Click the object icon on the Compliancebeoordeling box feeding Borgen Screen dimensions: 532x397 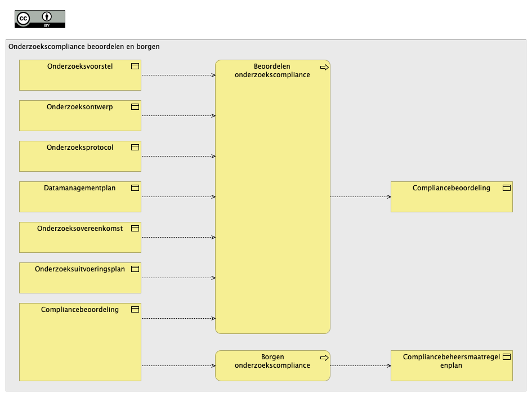tap(135, 310)
